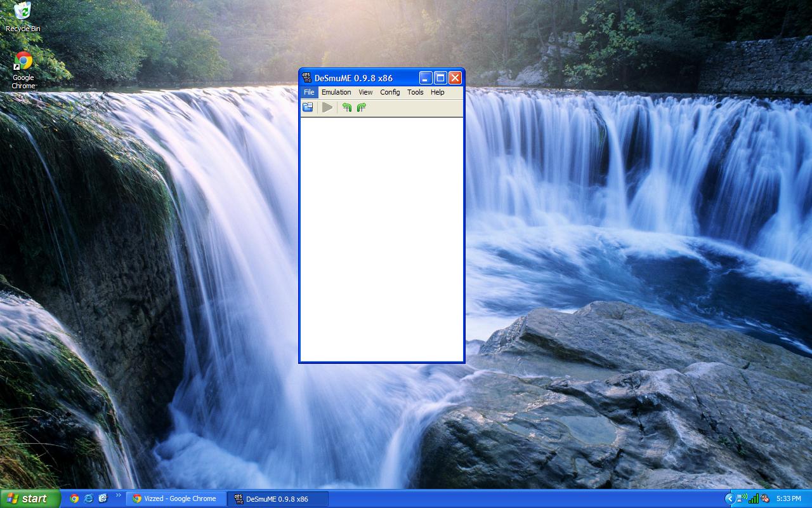The image size is (812, 508).
Task: Minimize the DeSmuME window
Action: (426, 77)
